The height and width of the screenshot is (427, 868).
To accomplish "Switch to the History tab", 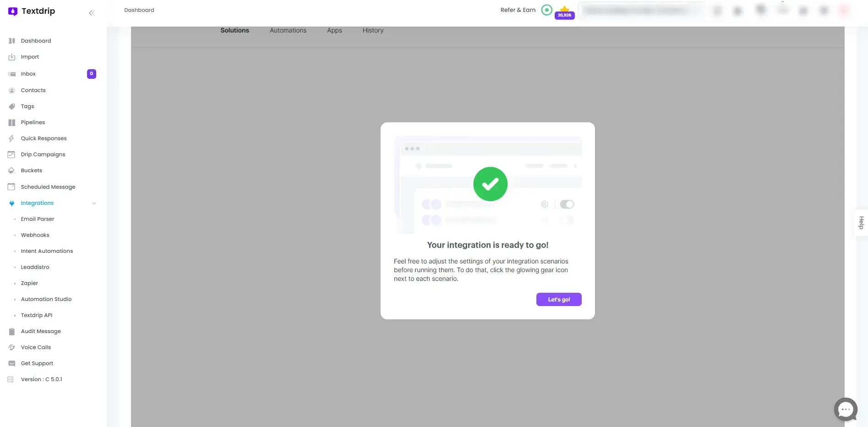I will (x=373, y=30).
